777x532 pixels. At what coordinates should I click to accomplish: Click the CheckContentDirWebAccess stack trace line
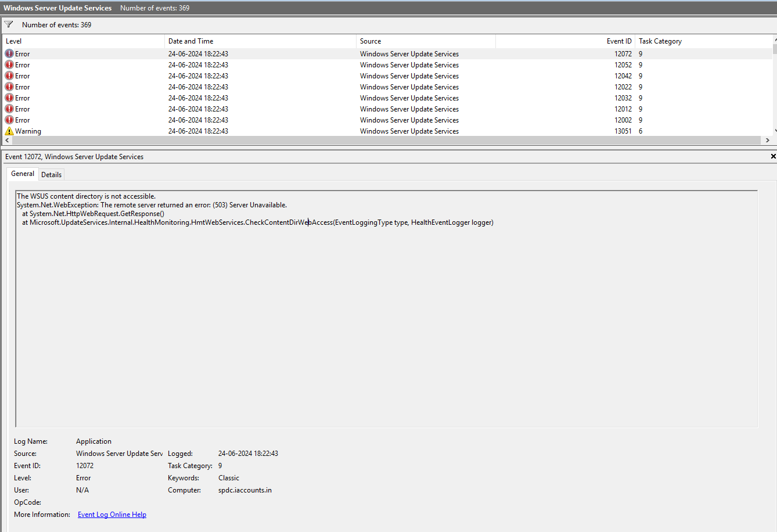point(258,222)
